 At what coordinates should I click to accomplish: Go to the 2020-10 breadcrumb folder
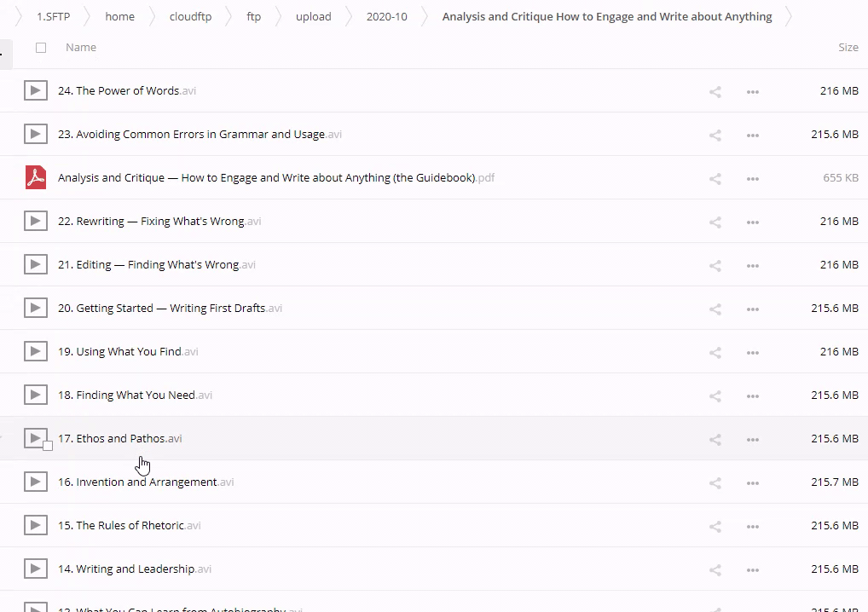386,17
